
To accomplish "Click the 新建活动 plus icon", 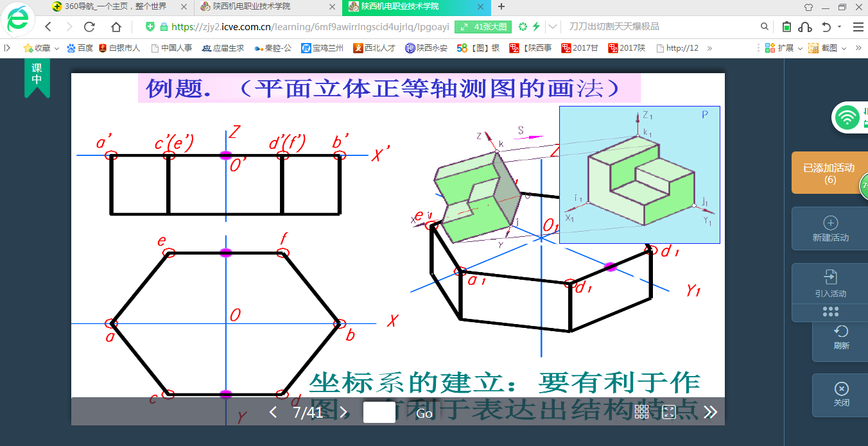I will pyautogui.click(x=830, y=223).
